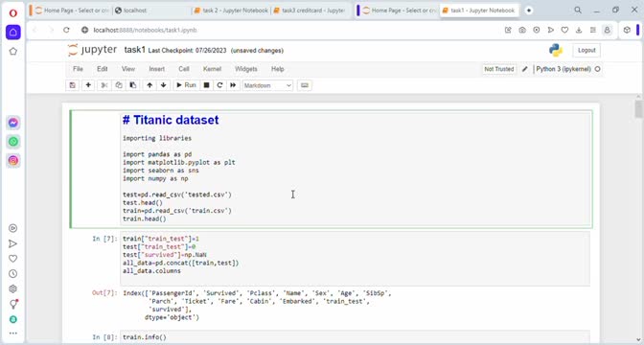644x345 pixels.
Task: Insert a cell below with plus icon
Action: (x=88, y=85)
